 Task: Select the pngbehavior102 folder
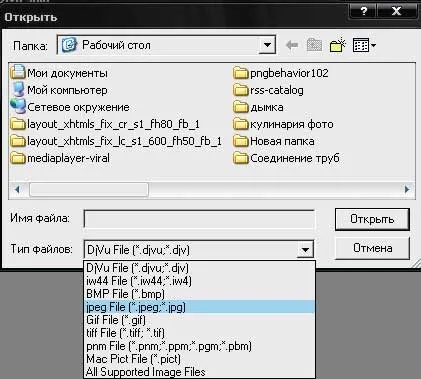[x=281, y=73]
